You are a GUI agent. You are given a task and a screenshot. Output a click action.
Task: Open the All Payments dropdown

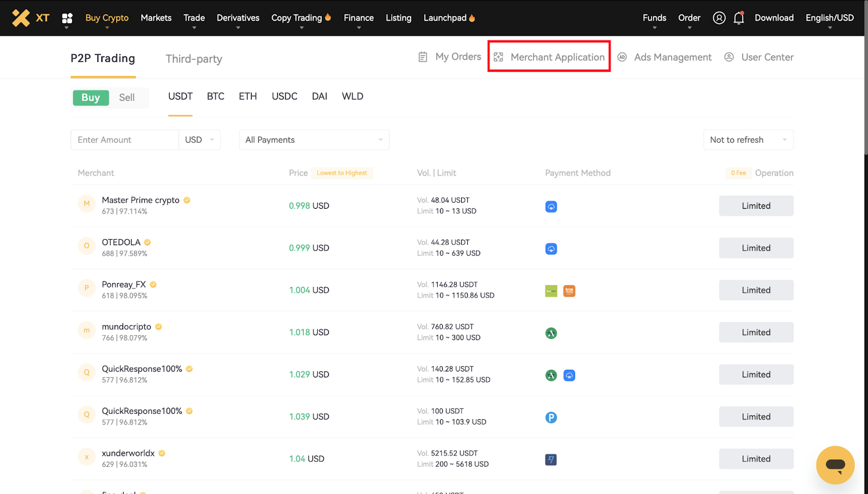314,140
